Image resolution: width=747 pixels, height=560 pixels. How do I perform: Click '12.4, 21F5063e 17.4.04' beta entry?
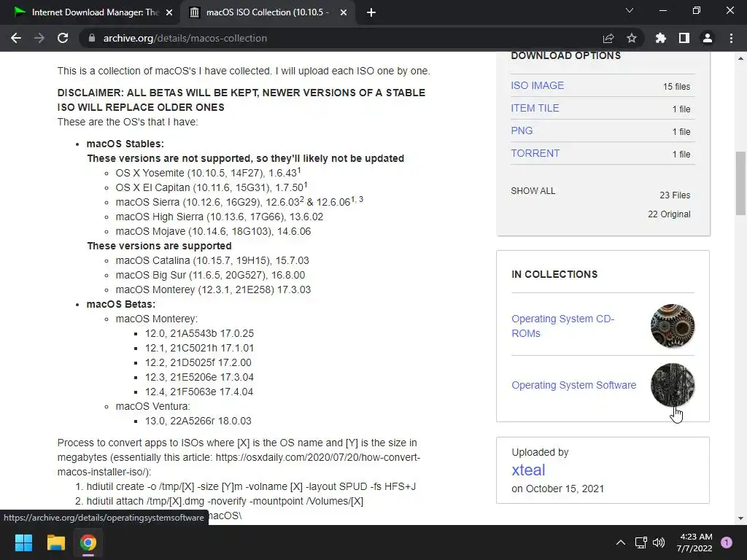coord(199,392)
